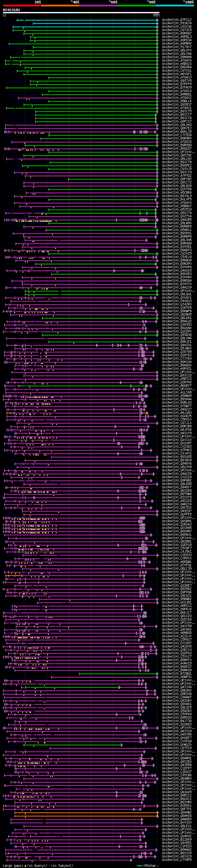Select label UniRef100_B9N3P0
197x868 pixels.
177,264
